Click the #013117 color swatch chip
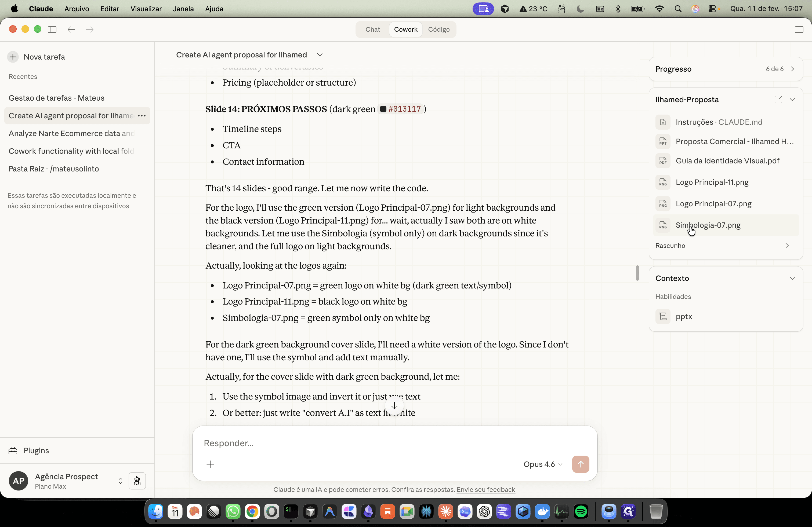The width and height of the screenshot is (812, 527). (x=401, y=109)
